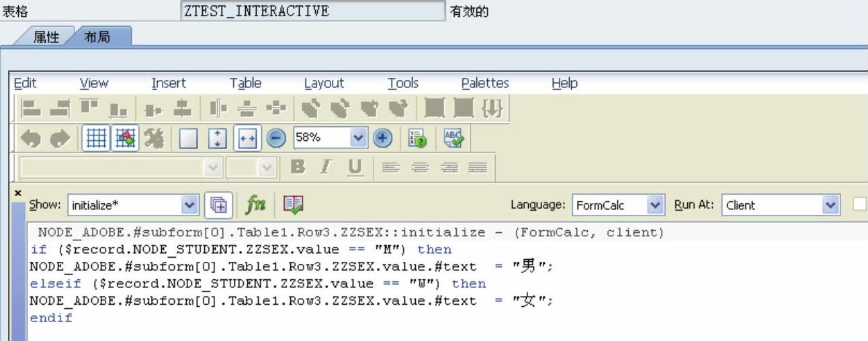Click the Zoom In plus button
The image size is (868, 341).
383,138
